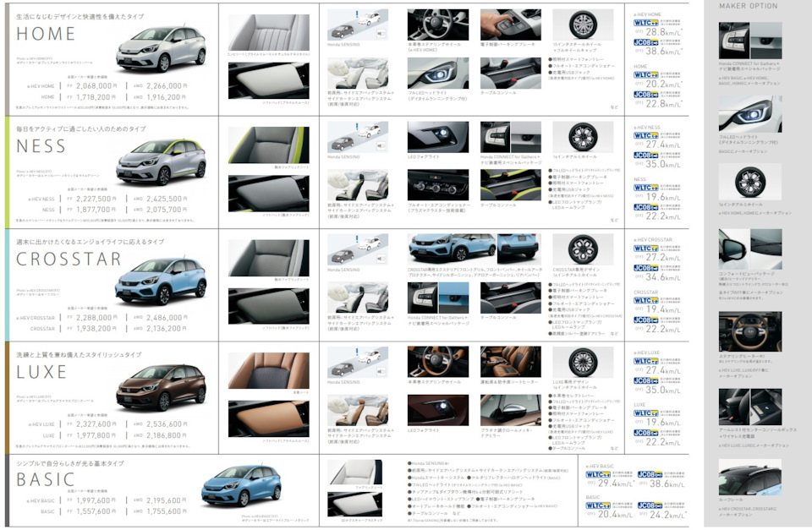
Task: Select the brown LUXE car photo
Action: pyautogui.click(x=162, y=387)
